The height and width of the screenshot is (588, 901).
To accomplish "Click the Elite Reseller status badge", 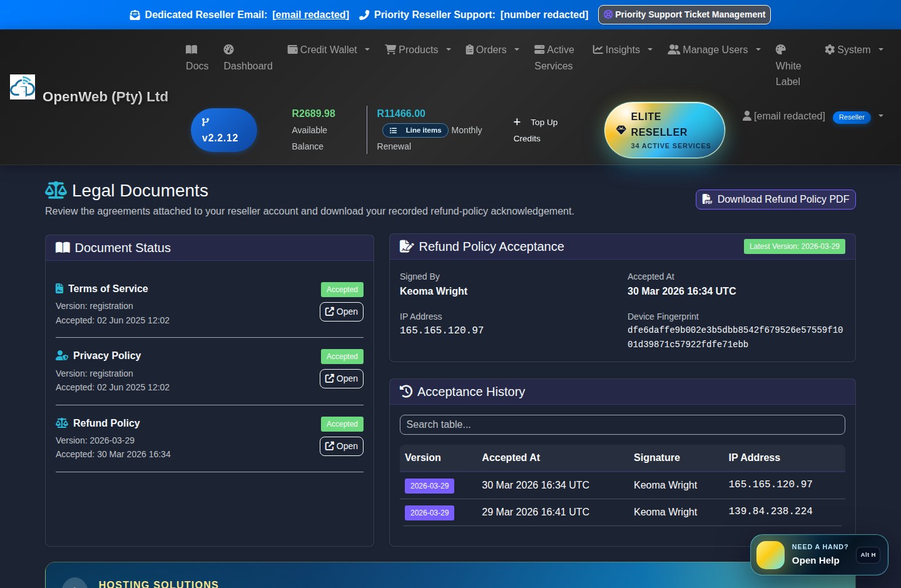I will [664, 130].
